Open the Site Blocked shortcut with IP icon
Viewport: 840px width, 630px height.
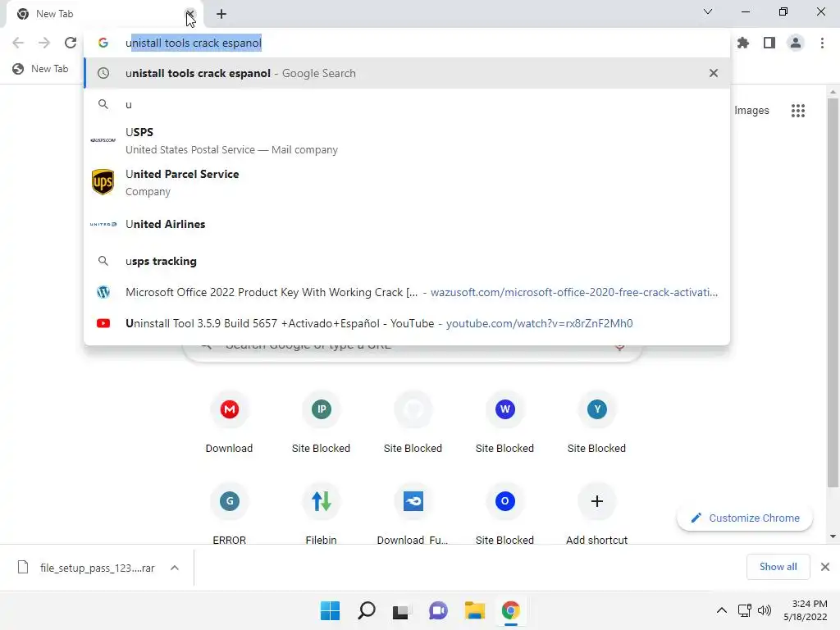click(x=321, y=423)
